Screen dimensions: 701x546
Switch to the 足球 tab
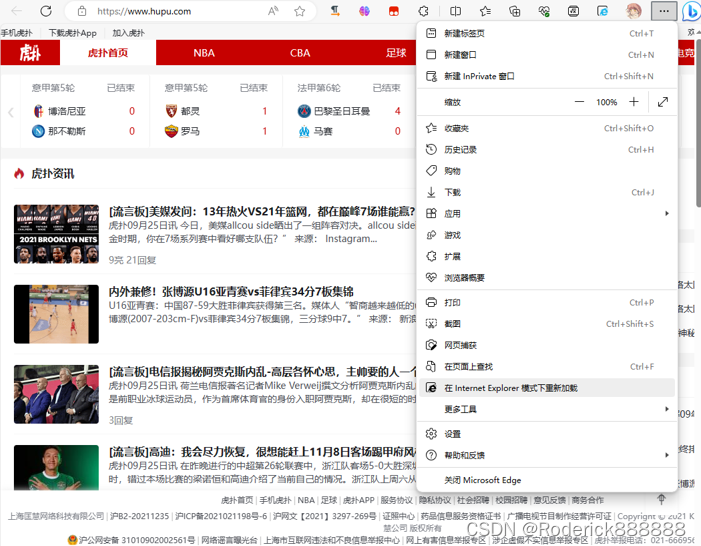pos(396,53)
